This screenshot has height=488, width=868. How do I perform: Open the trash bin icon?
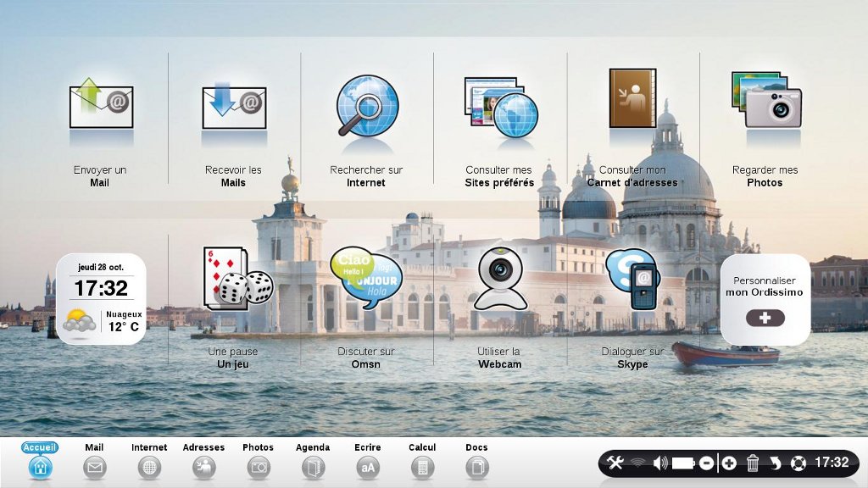point(752,463)
